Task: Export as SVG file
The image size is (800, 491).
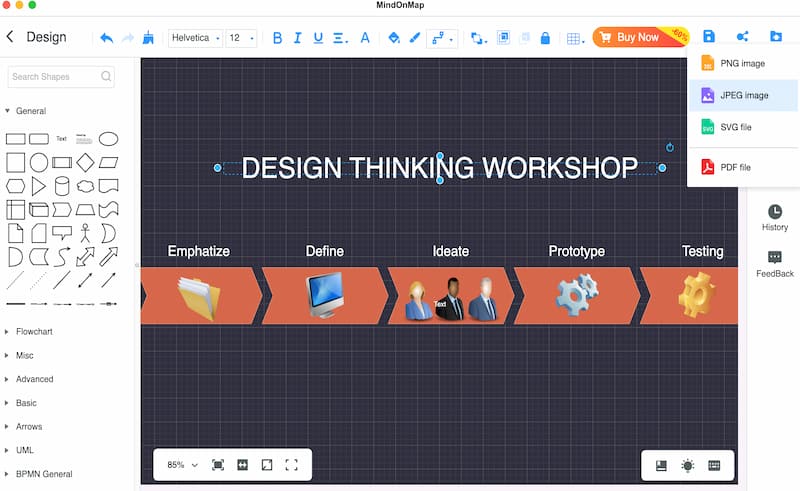Action: click(742, 127)
